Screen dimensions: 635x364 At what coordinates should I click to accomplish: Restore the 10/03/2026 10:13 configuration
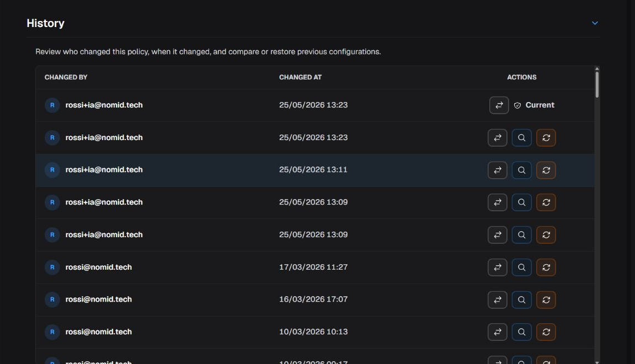pyautogui.click(x=546, y=332)
